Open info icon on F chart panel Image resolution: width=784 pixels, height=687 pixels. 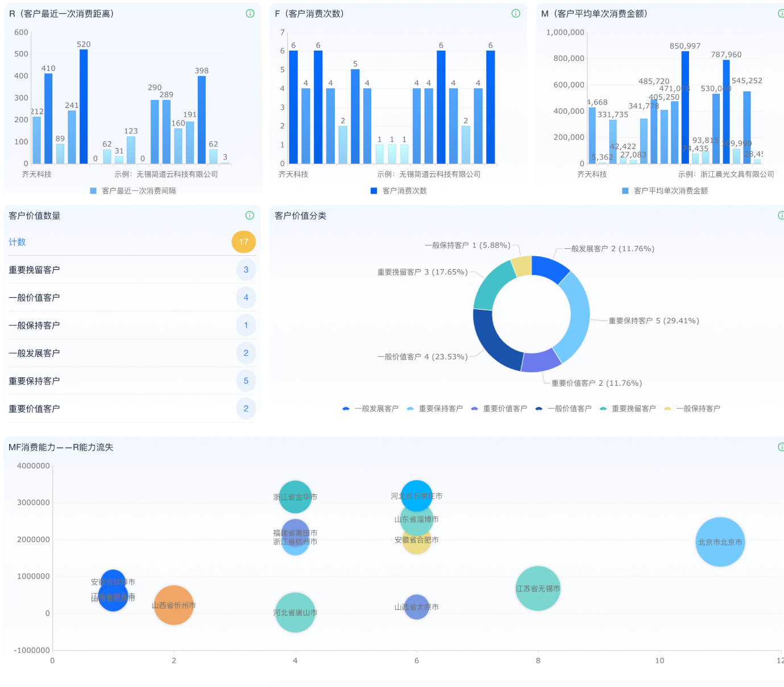point(516,14)
